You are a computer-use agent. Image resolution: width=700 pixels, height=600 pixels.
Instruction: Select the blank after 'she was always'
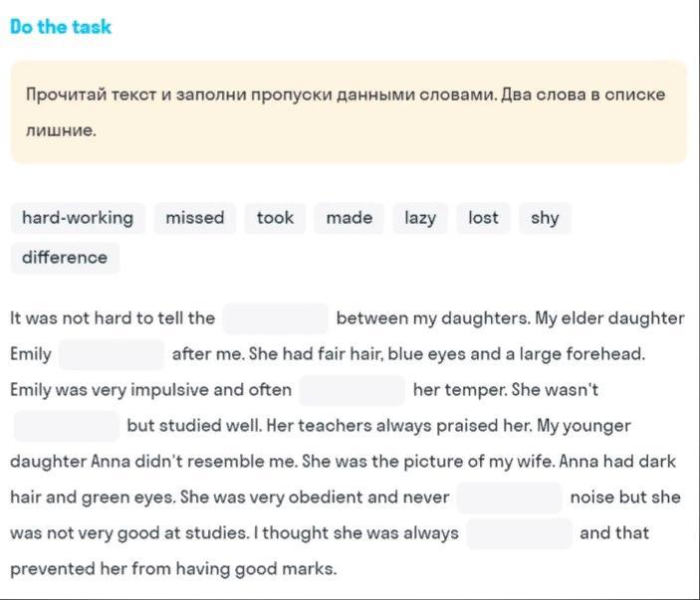[519, 533]
